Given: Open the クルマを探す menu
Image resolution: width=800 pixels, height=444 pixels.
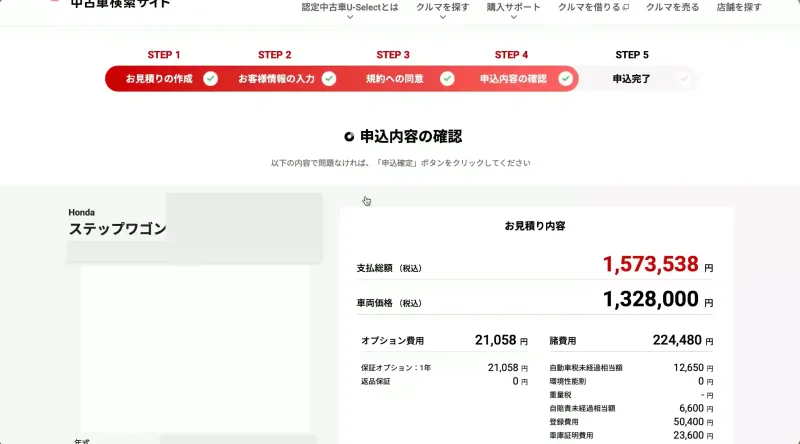Looking at the screenshot, I should point(442,7).
